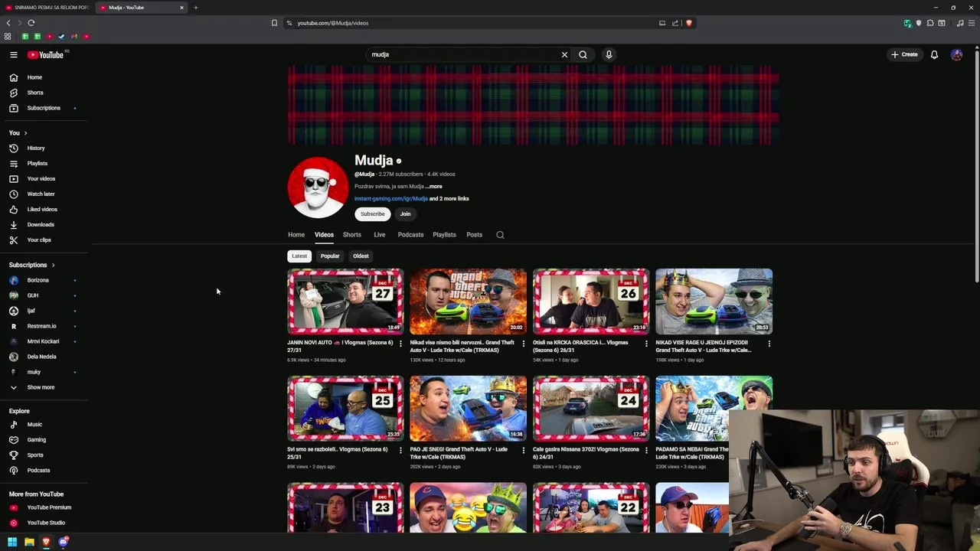Image resolution: width=980 pixels, height=551 pixels.
Task: Switch to the Live tab
Action: 379,235
